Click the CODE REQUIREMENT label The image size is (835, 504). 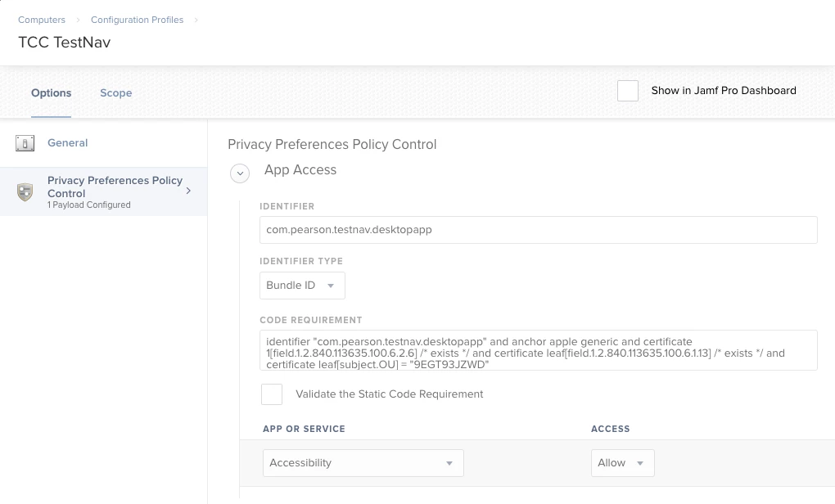coord(311,321)
